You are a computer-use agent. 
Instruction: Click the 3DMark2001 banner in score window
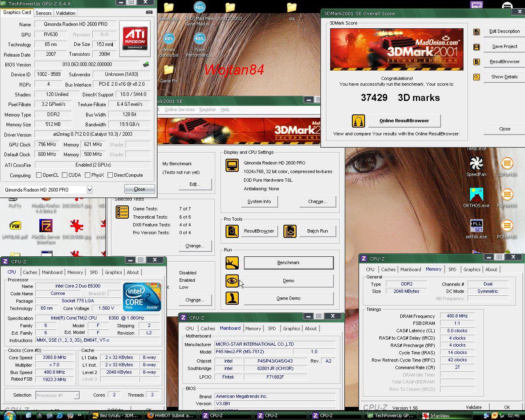click(397, 49)
